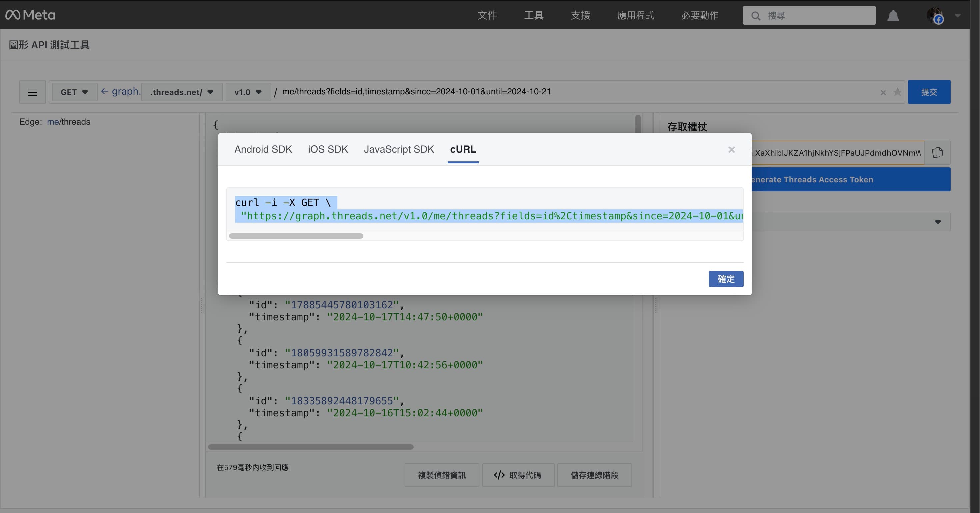Expand the access token permissions dropdown

[937, 222]
